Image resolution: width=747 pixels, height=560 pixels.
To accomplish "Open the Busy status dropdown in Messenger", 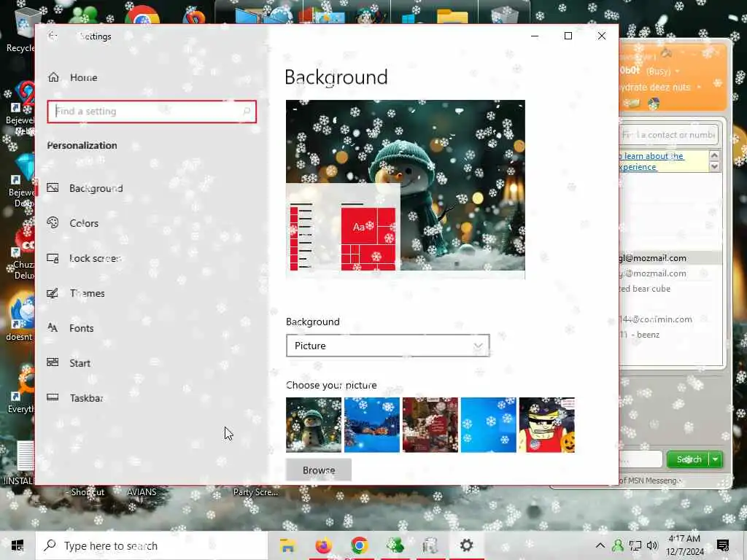I will point(678,71).
